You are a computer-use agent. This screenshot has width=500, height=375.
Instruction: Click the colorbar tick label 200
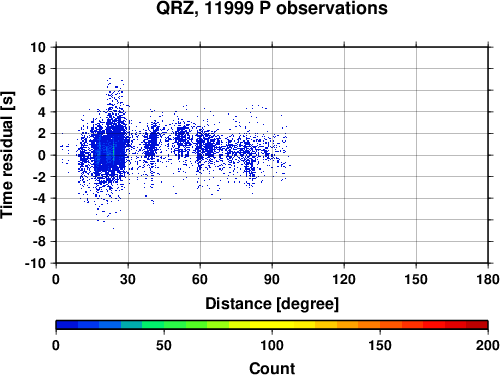click(487, 346)
